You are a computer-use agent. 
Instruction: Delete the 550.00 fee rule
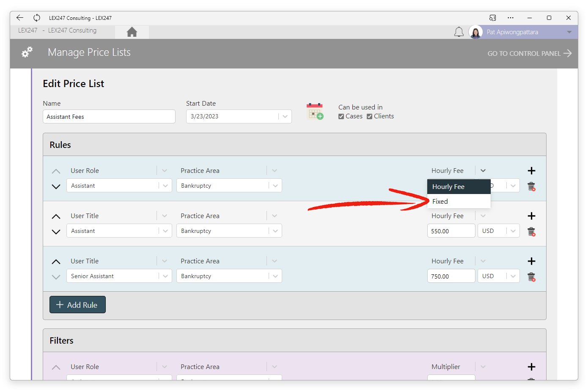coord(532,232)
